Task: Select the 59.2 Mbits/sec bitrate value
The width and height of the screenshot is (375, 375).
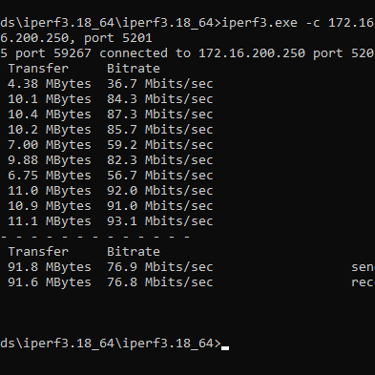Action: (160, 145)
